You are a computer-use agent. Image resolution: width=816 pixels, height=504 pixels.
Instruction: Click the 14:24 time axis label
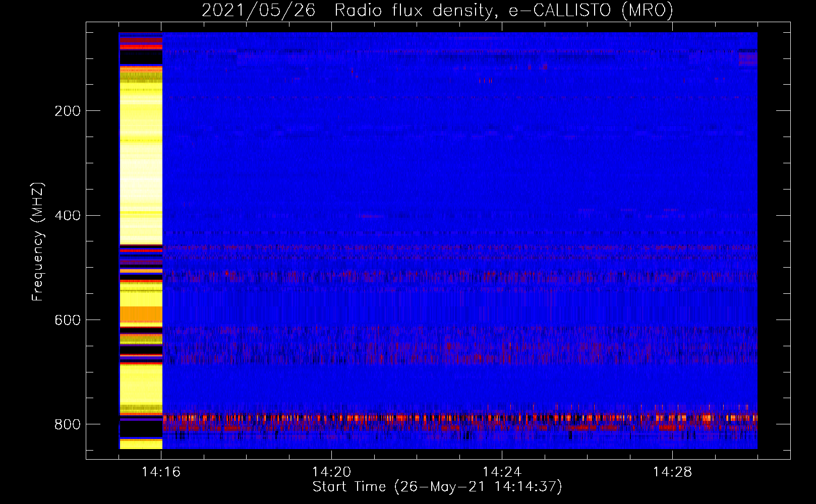tap(502, 472)
